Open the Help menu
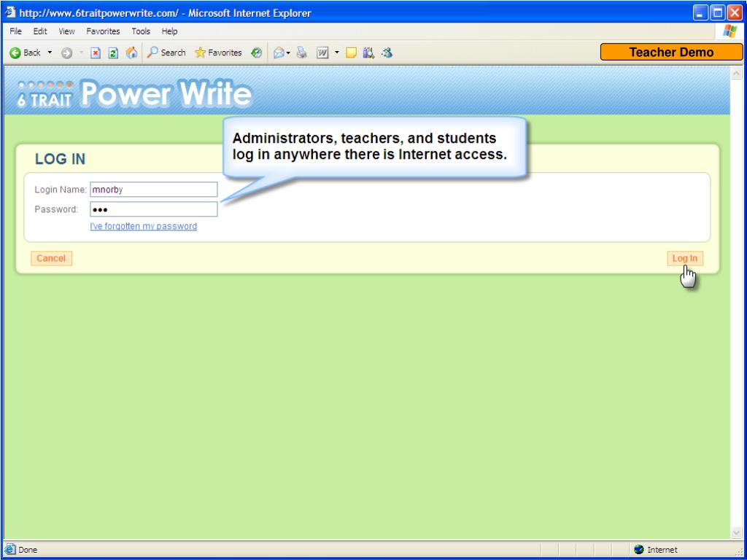 [x=169, y=31]
